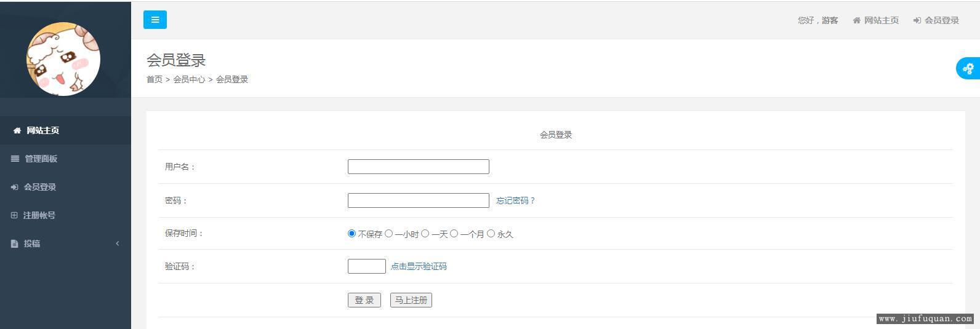Click the home icon in the top header
The image size is (980, 329).
pos(856,20)
